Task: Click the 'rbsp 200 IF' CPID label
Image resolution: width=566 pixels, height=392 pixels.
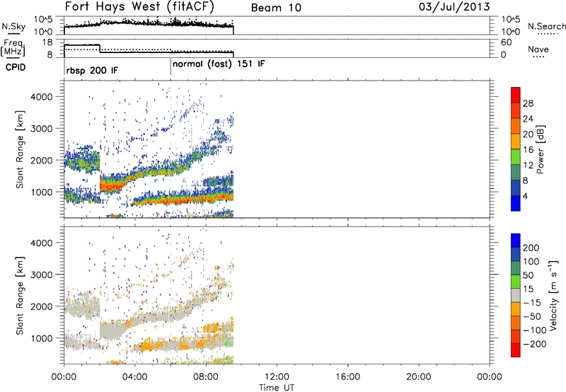Action: 92,70
